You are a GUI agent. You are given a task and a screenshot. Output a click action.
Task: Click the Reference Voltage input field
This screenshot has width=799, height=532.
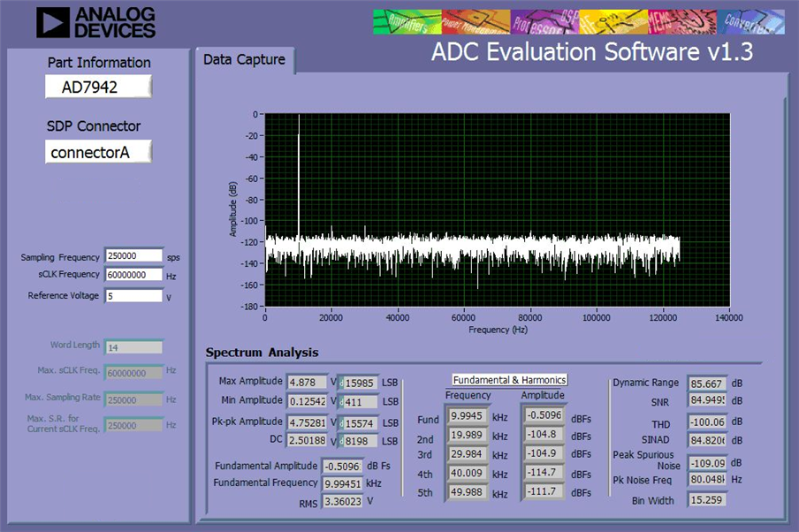[x=134, y=296]
